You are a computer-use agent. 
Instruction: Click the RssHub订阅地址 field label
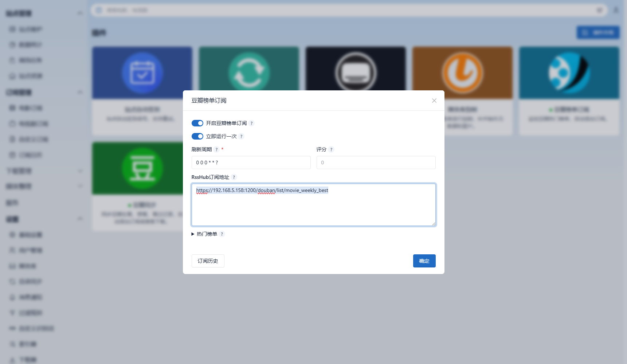(211, 177)
